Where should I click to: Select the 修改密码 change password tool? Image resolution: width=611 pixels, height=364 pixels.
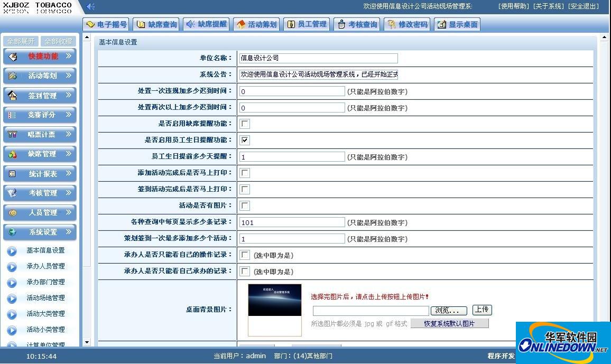coord(407,24)
